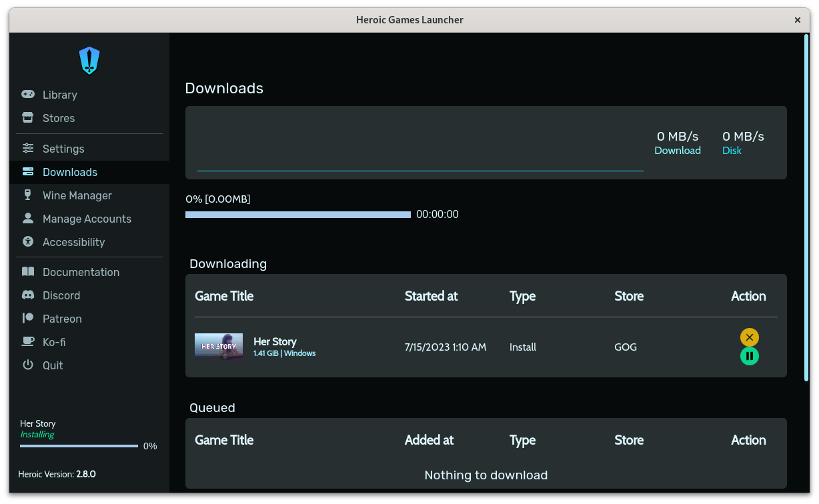819x504 pixels.
Task: Go to Stores section
Action: coord(89,118)
